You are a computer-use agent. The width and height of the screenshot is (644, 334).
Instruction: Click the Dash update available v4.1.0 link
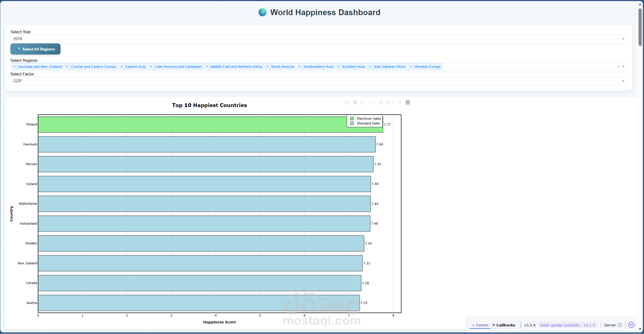click(x=568, y=325)
